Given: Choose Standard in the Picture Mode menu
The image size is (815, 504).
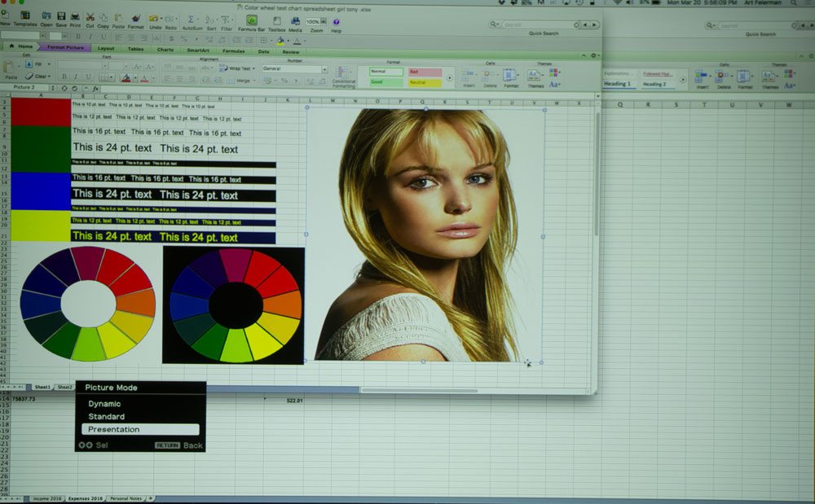Looking at the screenshot, I should (107, 417).
